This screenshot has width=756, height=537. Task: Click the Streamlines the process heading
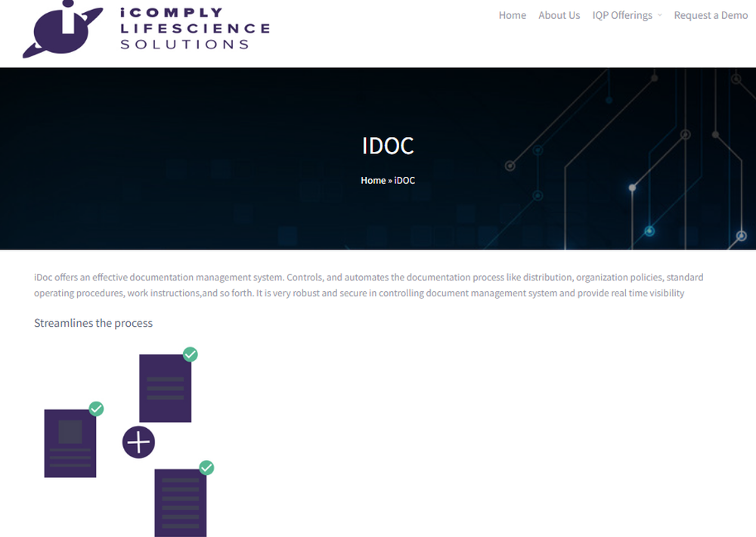[x=93, y=323]
